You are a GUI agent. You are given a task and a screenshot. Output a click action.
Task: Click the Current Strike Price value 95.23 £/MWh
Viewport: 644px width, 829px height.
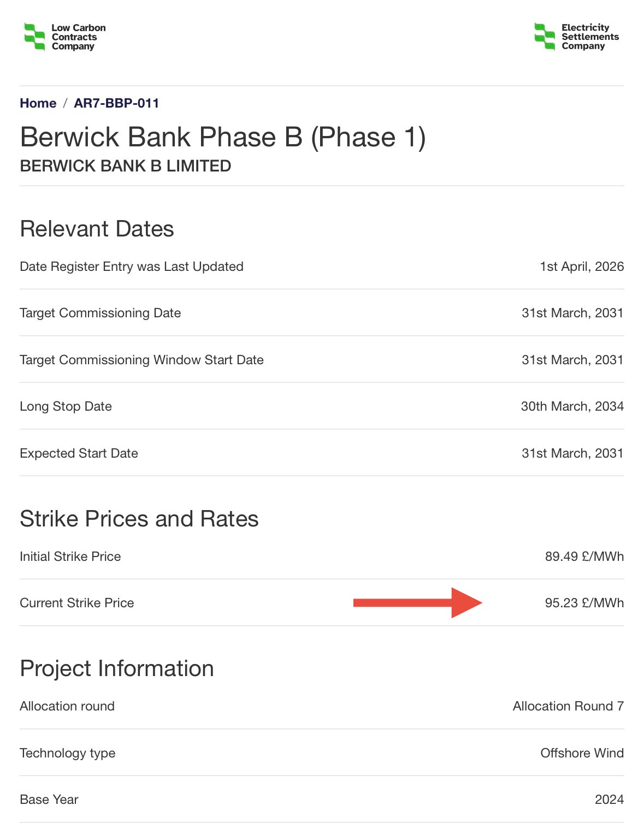(x=584, y=603)
